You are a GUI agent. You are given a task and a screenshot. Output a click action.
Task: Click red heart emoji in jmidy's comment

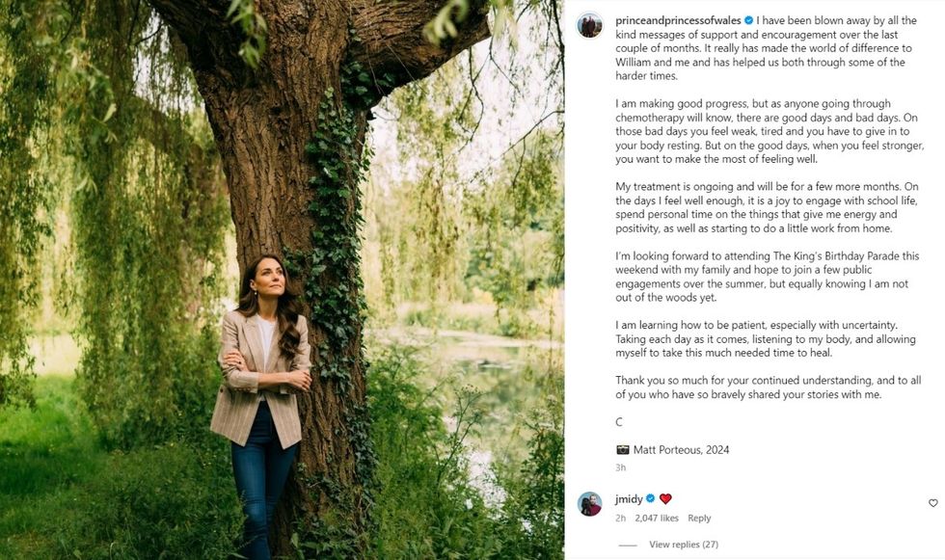coord(665,498)
